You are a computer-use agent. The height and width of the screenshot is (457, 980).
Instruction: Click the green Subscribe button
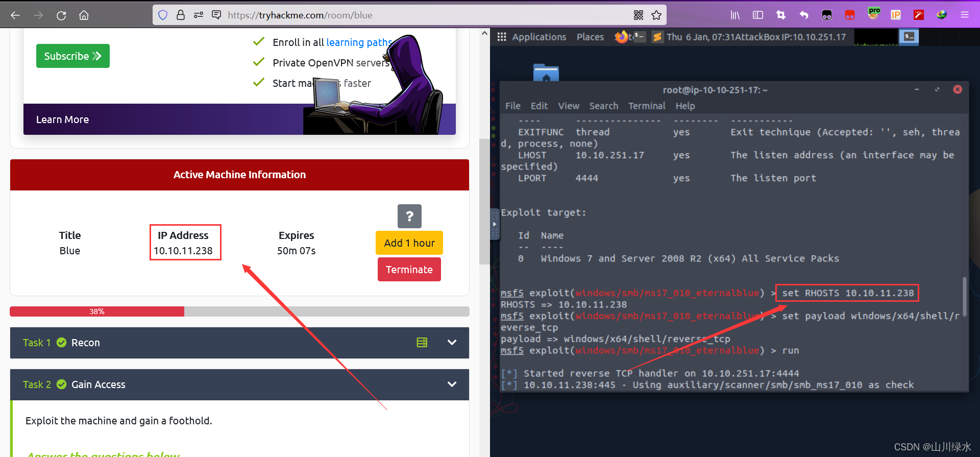73,56
